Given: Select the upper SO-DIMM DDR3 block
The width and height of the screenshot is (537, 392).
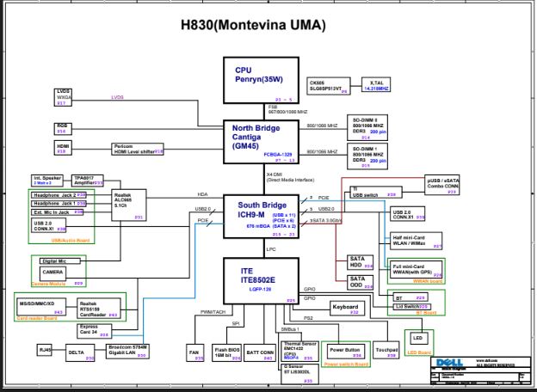Looking at the screenshot, I should tap(367, 127).
